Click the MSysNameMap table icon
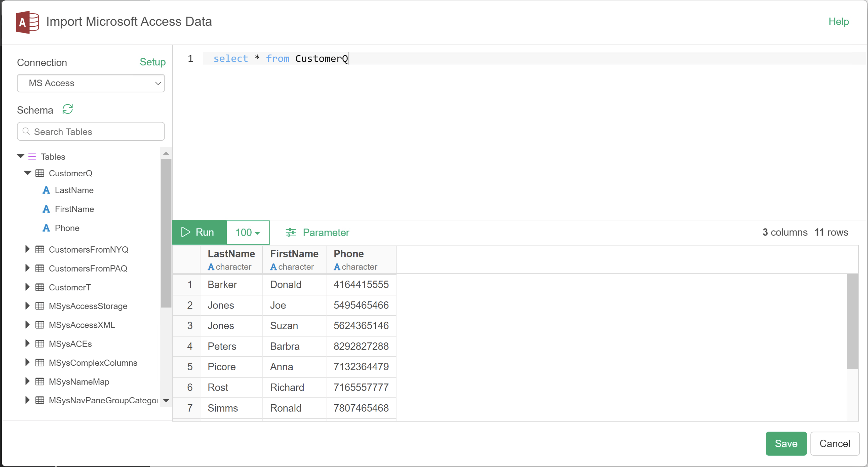The width and height of the screenshot is (868, 467). point(40,381)
